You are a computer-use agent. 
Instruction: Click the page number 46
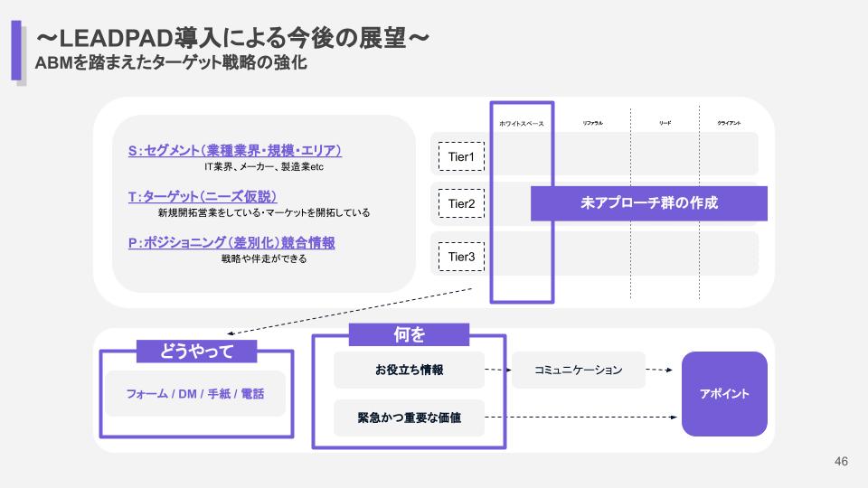[x=841, y=461]
